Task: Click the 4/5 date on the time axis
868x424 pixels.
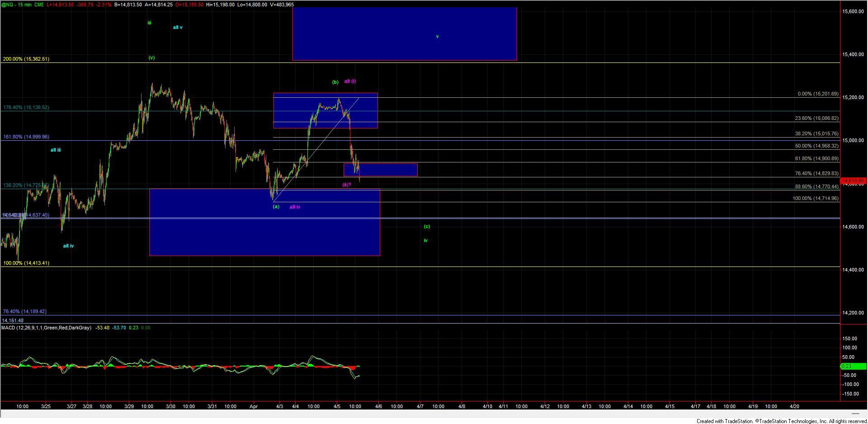Action: coord(337,406)
